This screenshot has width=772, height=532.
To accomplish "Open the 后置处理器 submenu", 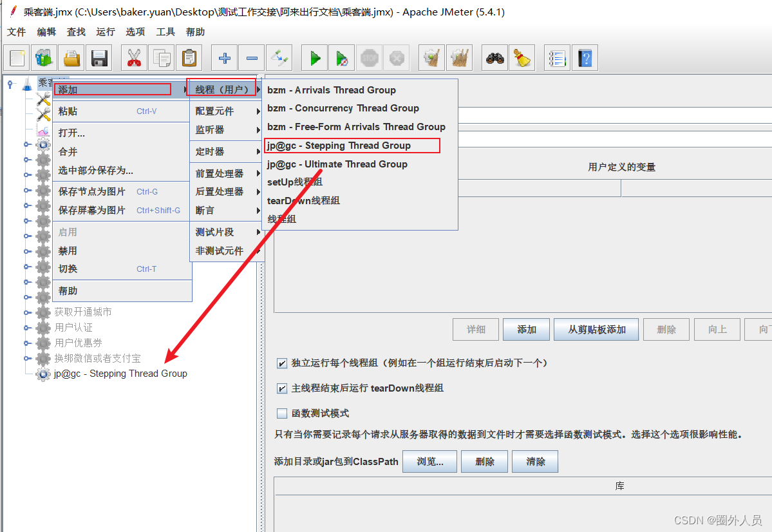I will [227, 192].
